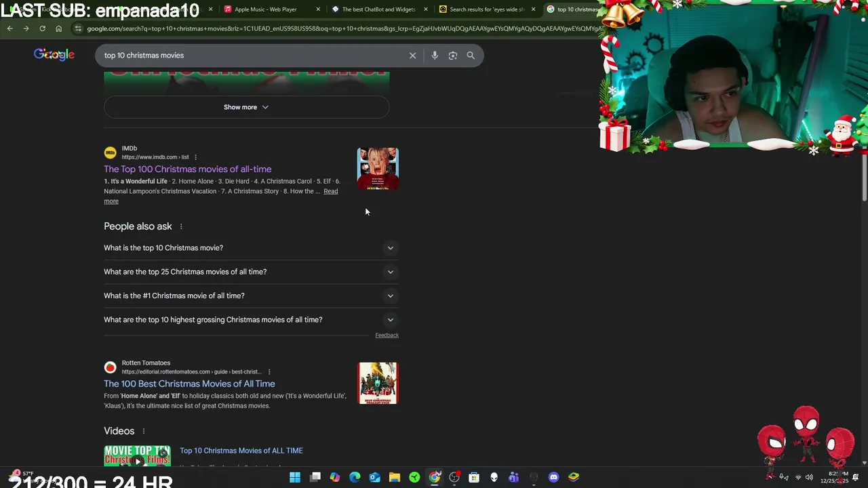Open Discord from the taskbar

pyautogui.click(x=553, y=477)
